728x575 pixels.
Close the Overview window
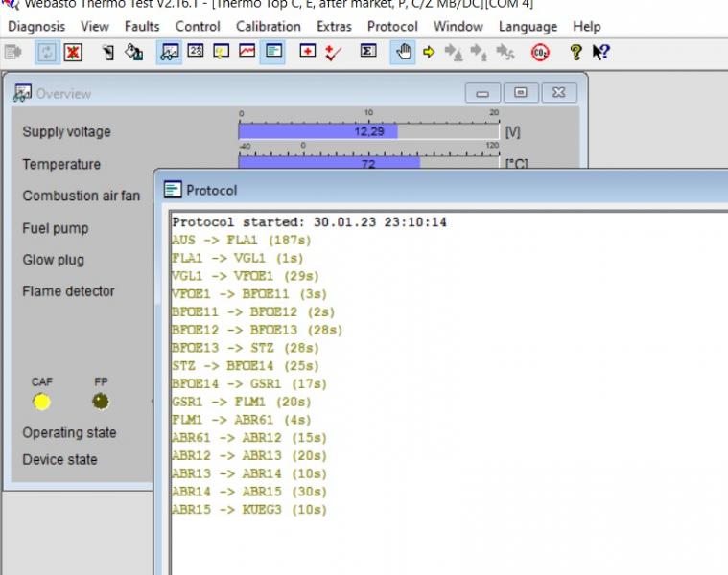[559, 93]
